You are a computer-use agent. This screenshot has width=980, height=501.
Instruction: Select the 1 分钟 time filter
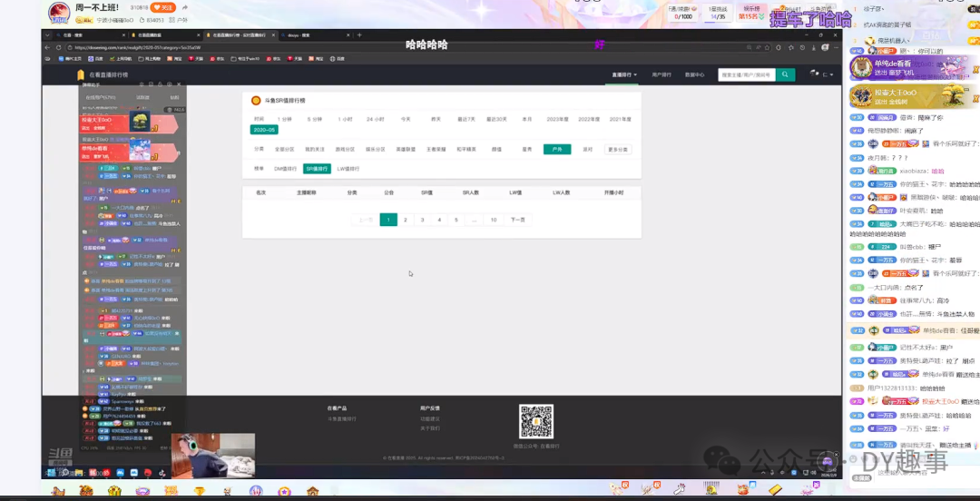[x=284, y=119]
